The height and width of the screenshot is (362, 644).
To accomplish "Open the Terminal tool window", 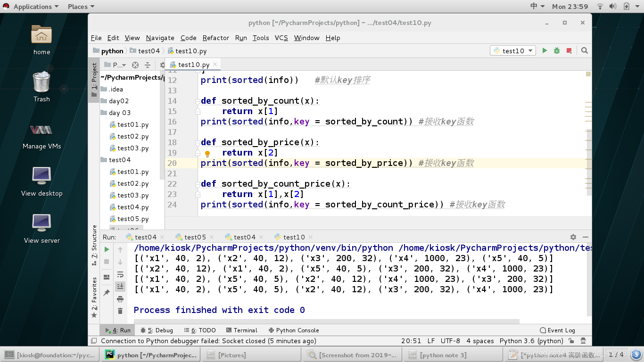I will click(242, 330).
